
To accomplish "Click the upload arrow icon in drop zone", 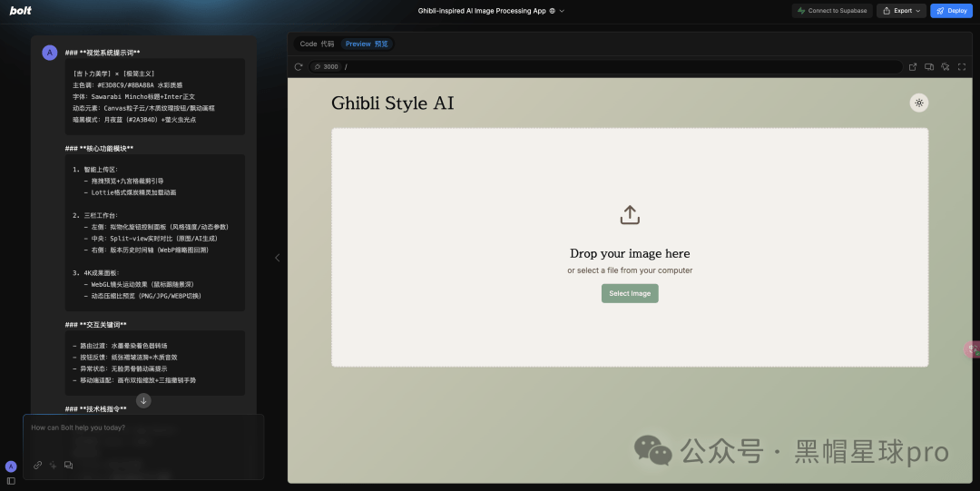I will [x=630, y=214].
